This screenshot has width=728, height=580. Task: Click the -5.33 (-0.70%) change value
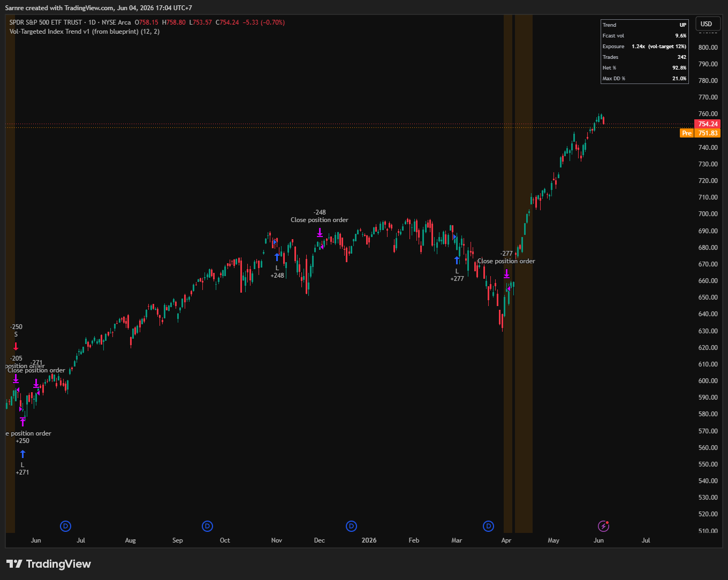pos(263,22)
